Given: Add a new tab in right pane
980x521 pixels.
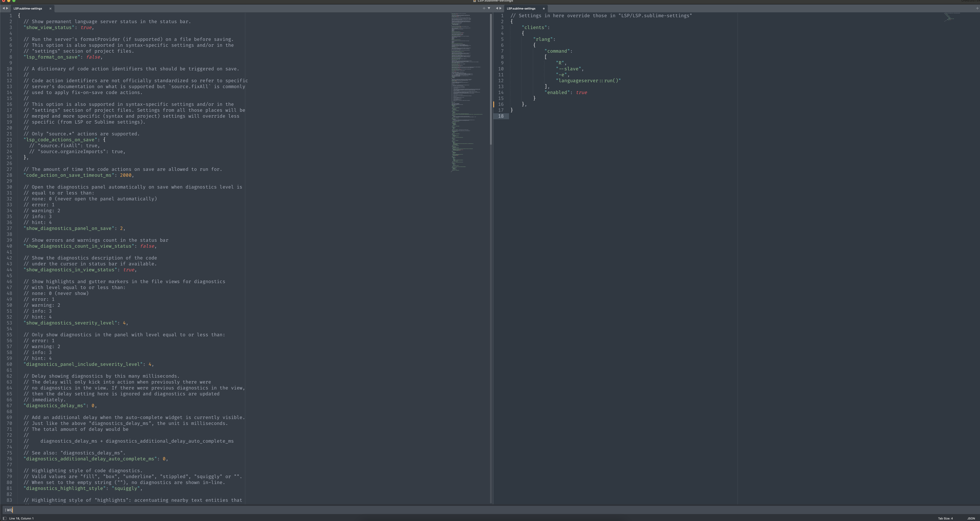Looking at the screenshot, I should pos(977,8).
